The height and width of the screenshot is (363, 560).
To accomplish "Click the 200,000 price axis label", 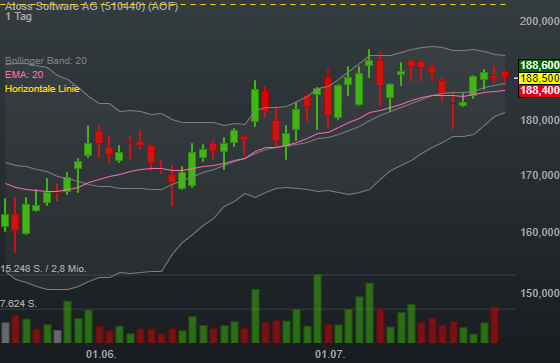I will coord(540,21).
